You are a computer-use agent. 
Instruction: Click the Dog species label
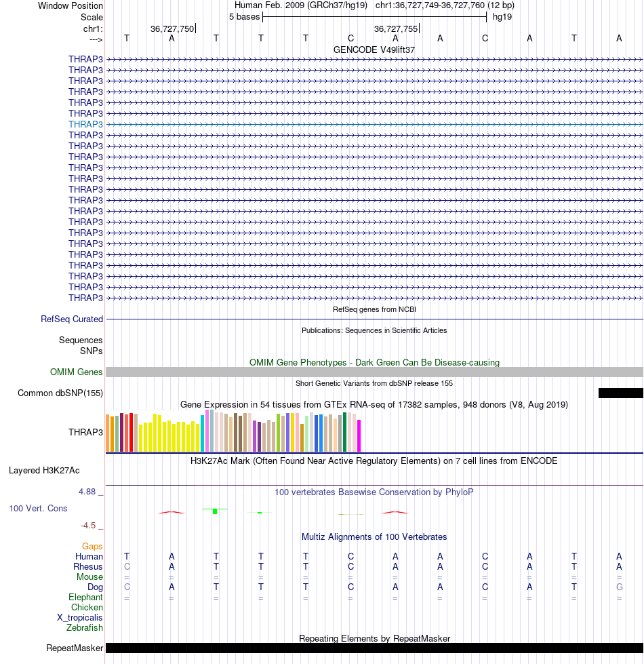[95, 587]
